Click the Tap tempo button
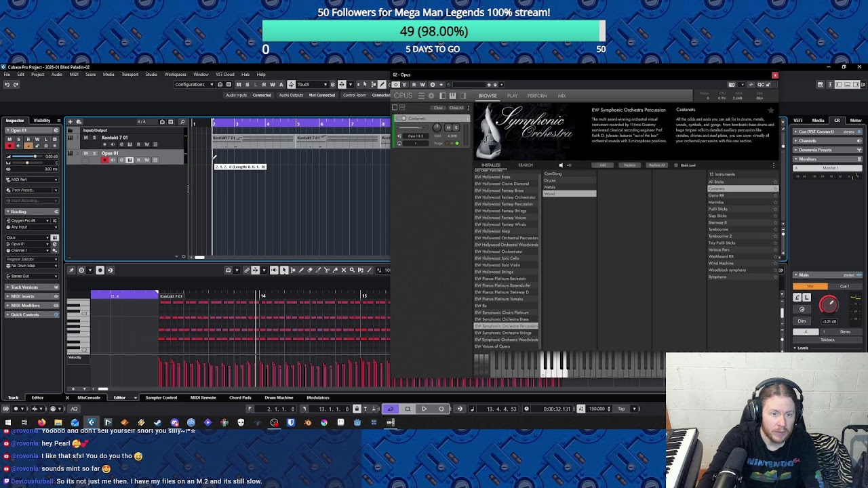This screenshot has width=868, height=488. coord(621,409)
